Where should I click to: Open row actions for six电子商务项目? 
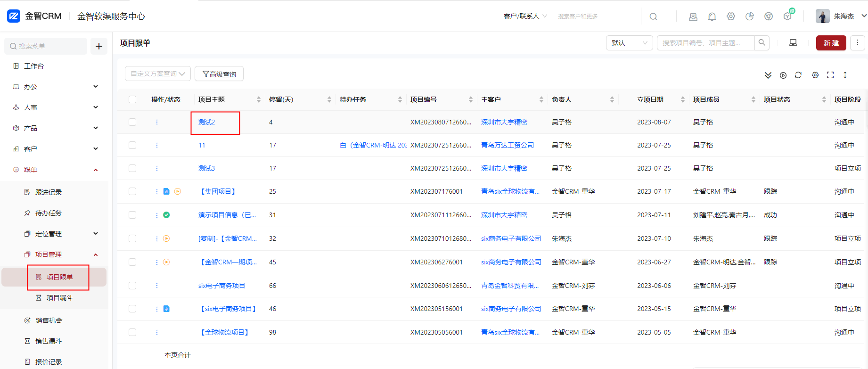pos(157,286)
